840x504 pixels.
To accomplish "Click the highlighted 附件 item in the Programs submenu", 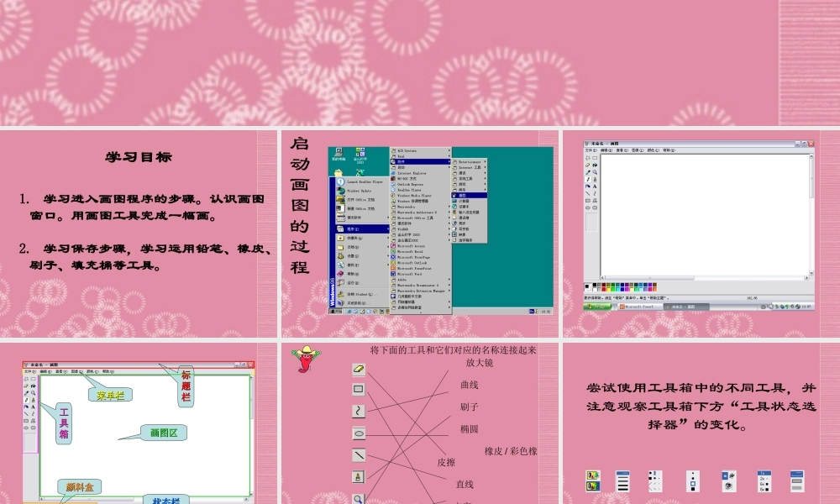I will pyautogui.click(x=421, y=162).
